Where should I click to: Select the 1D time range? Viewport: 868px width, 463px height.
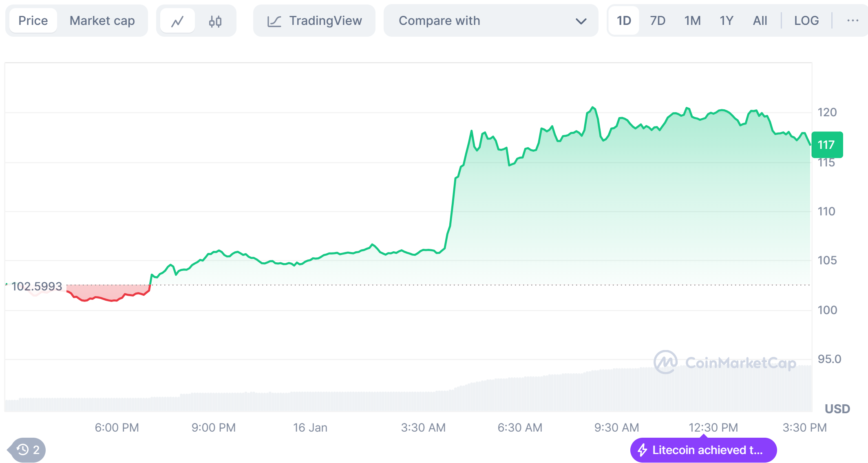(623, 20)
